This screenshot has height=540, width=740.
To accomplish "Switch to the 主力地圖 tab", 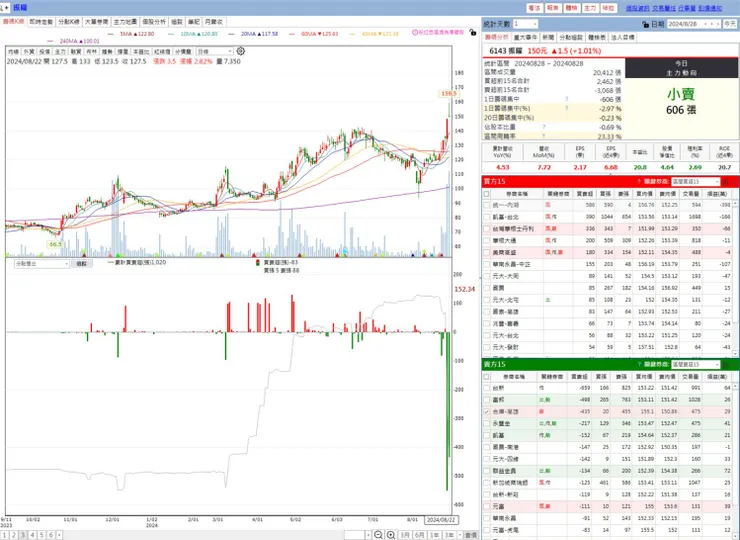I will tap(125, 22).
